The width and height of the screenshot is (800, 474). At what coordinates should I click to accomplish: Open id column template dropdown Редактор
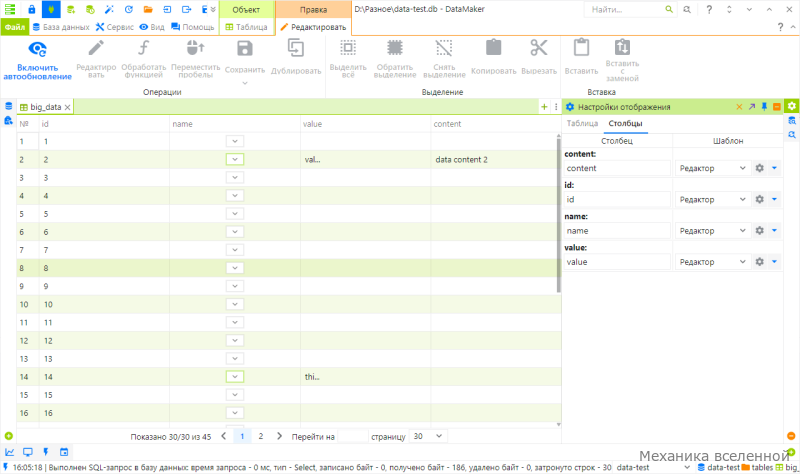[712, 199]
